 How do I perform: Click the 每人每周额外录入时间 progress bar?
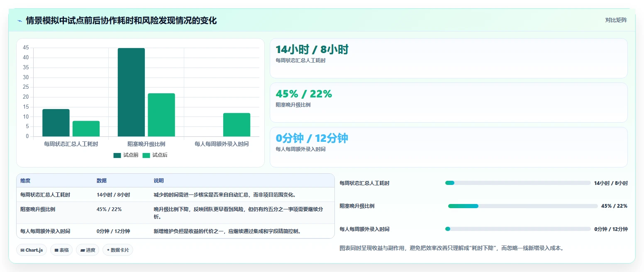(518, 229)
